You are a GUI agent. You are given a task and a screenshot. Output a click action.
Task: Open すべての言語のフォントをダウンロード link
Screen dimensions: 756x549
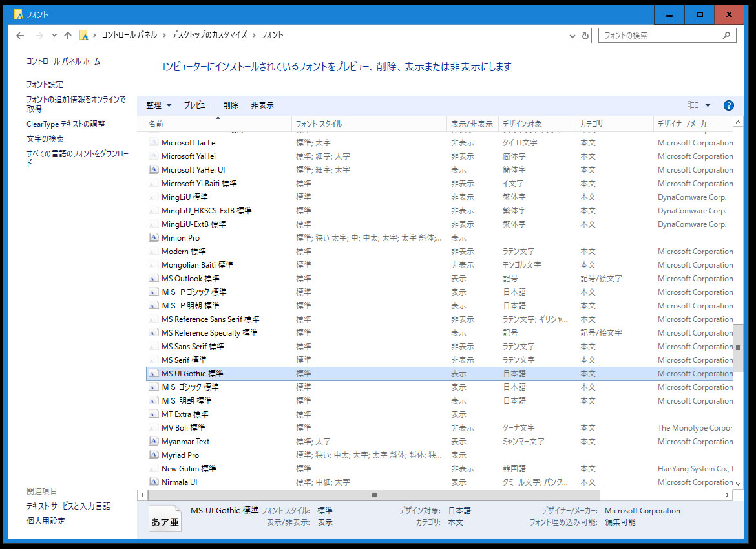[77, 158]
